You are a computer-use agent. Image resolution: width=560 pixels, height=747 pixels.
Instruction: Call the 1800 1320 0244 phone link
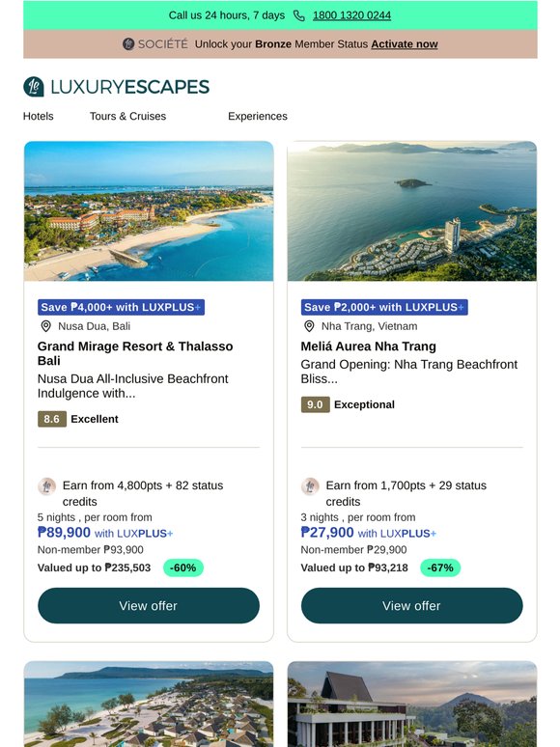(351, 15)
